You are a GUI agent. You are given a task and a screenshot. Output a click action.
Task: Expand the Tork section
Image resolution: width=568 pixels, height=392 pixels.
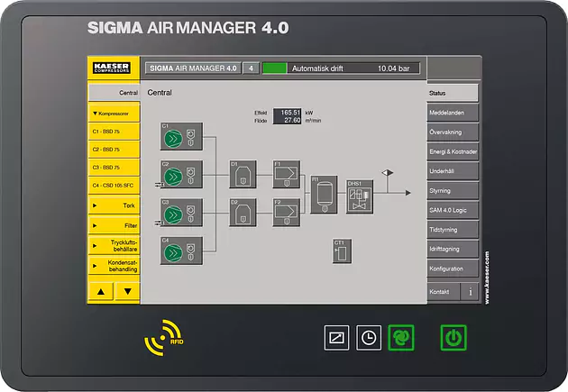[113, 205]
